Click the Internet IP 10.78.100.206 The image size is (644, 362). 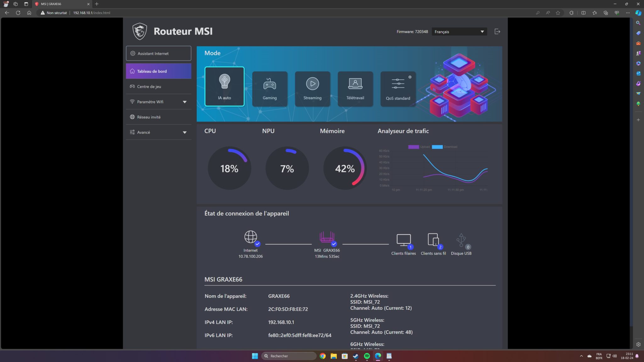[x=250, y=256]
